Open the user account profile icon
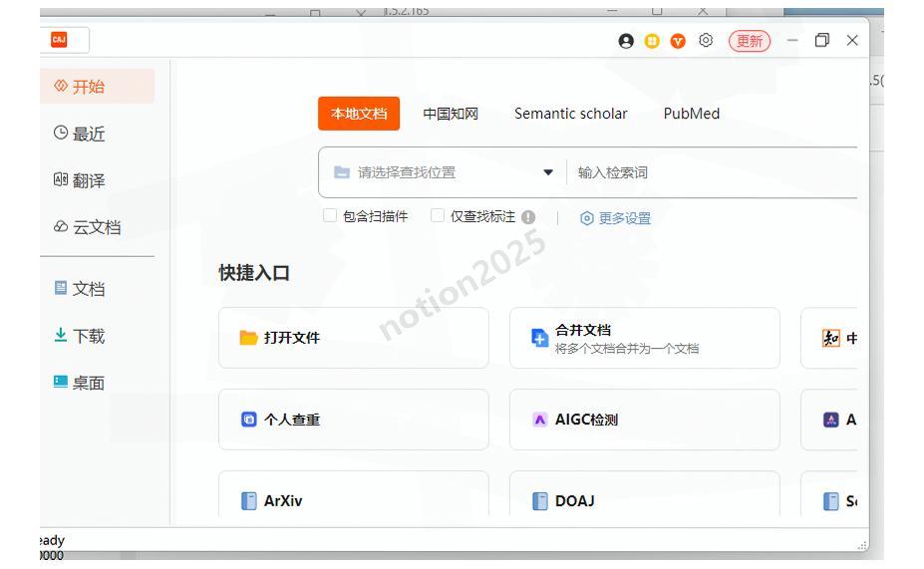The image size is (924, 569). pyautogui.click(x=626, y=41)
